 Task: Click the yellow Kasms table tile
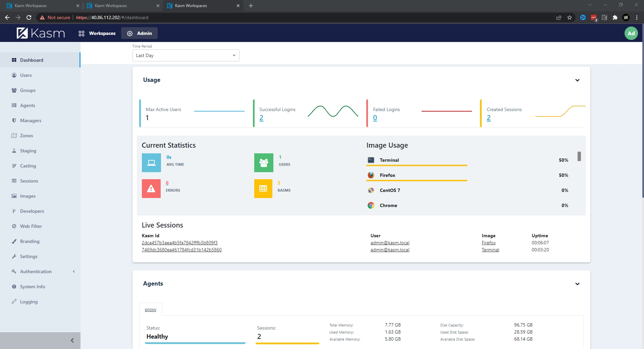point(263,189)
